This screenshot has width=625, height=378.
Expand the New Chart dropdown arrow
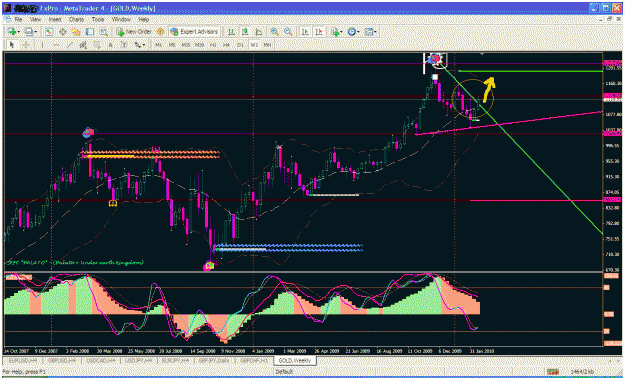click(x=19, y=32)
